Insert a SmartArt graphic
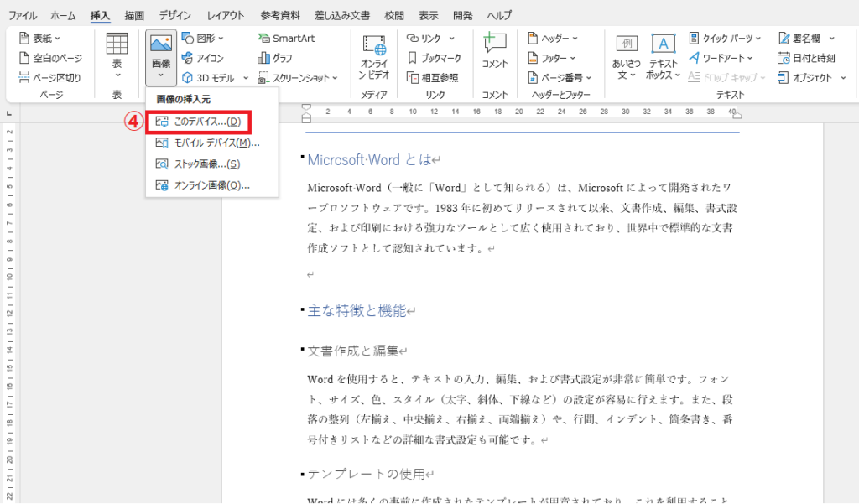Image resolution: width=859 pixels, height=504 pixels. [x=286, y=39]
